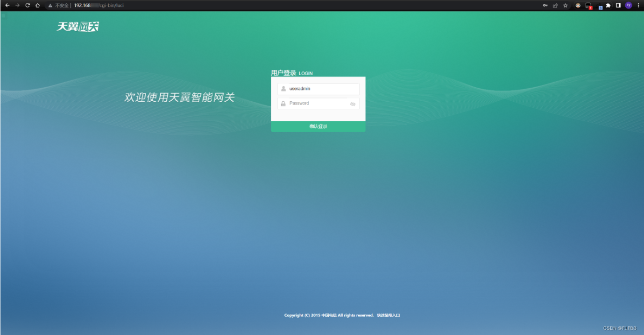Open the browser three-dot menu
This screenshot has width=644, height=335.
[638, 6]
